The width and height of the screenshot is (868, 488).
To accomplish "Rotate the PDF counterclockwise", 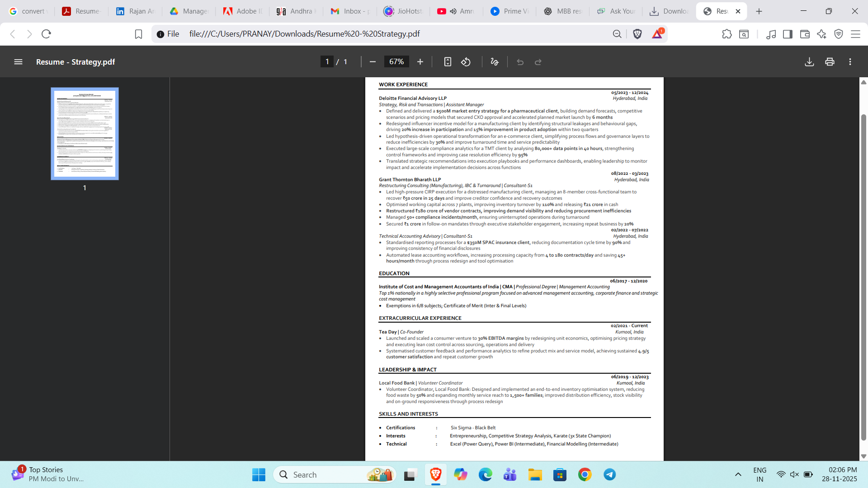I will pyautogui.click(x=466, y=62).
